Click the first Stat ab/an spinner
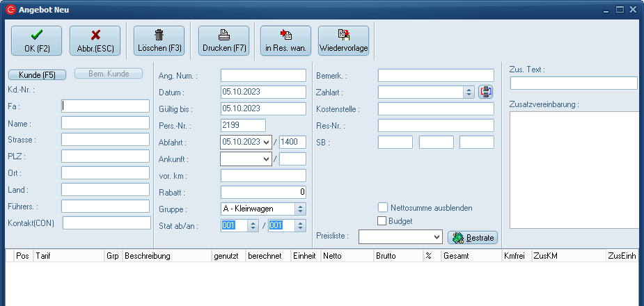 coord(253,225)
